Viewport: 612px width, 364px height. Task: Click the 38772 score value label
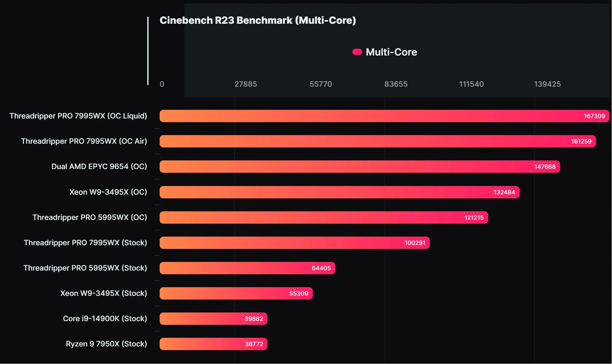254,344
